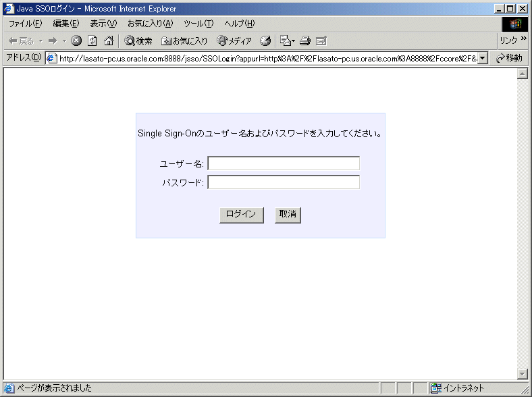The height and width of the screenshot is (397, 532).
Task: Open the Media (メディア) toolbar button
Action: (234, 41)
